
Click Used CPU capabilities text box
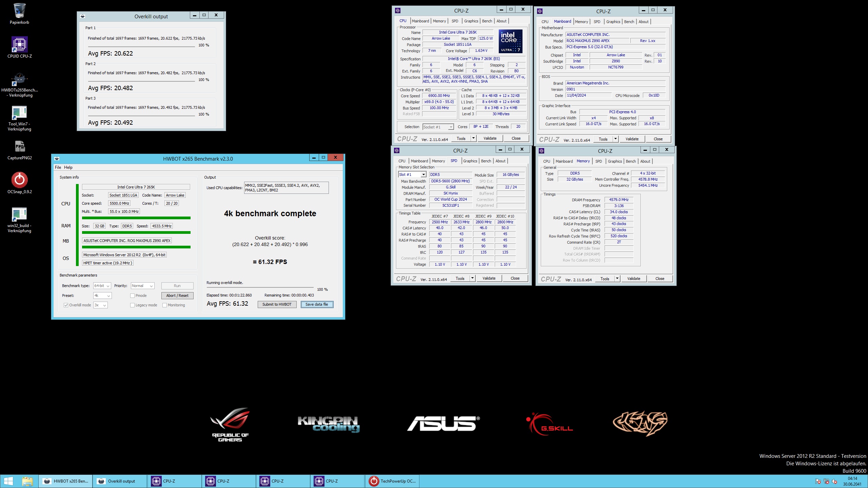pos(286,188)
